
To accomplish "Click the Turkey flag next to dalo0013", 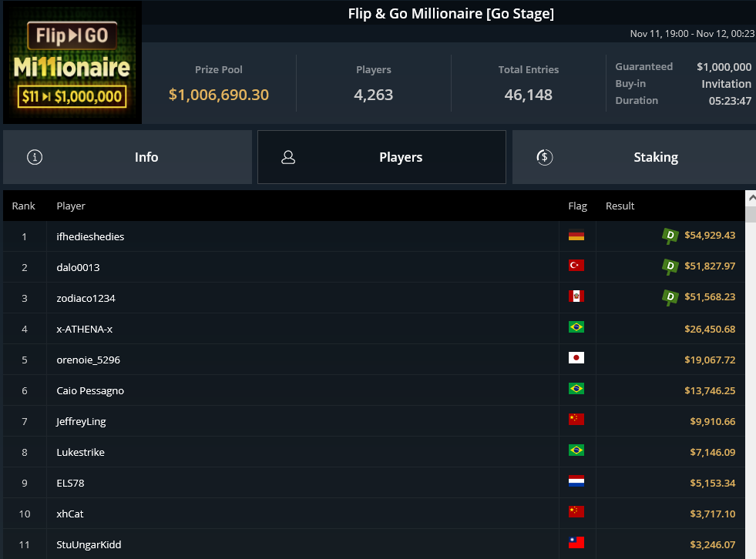I will 576,266.
